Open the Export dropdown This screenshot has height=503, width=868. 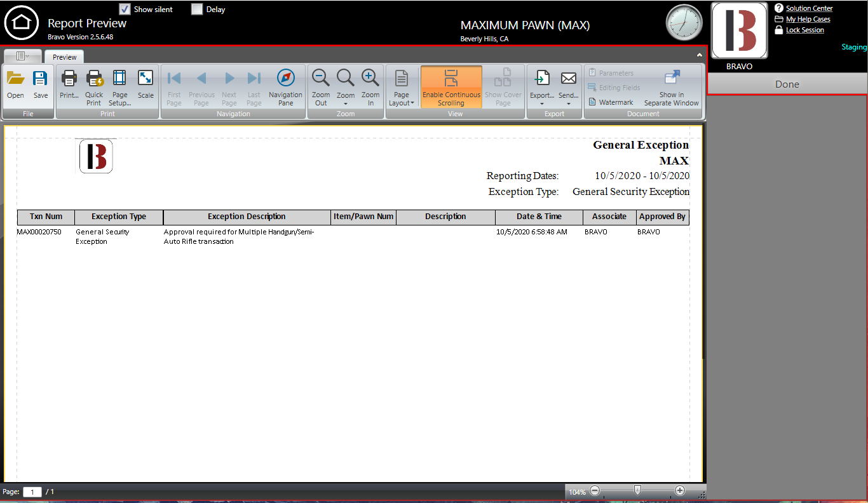pos(542,88)
